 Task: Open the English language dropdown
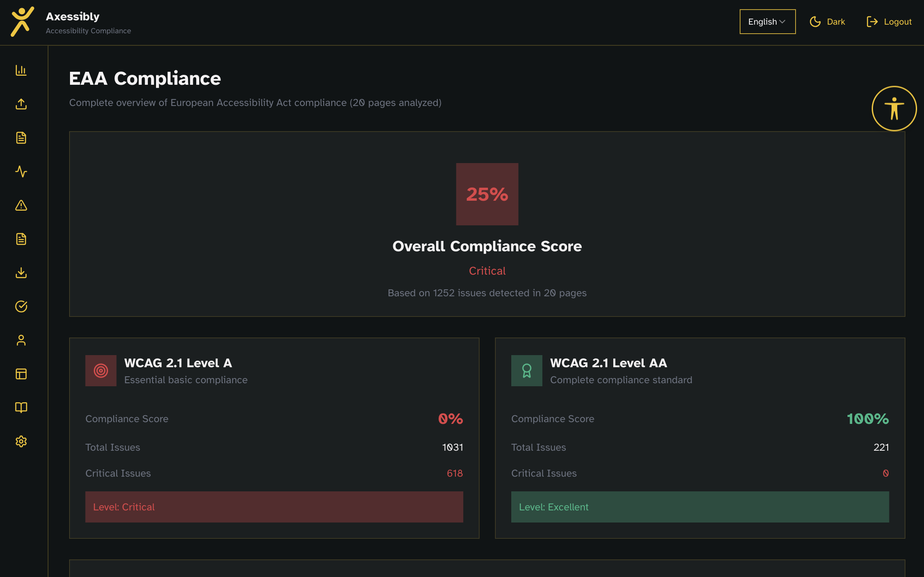pyautogui.click(x=767, y=21)
